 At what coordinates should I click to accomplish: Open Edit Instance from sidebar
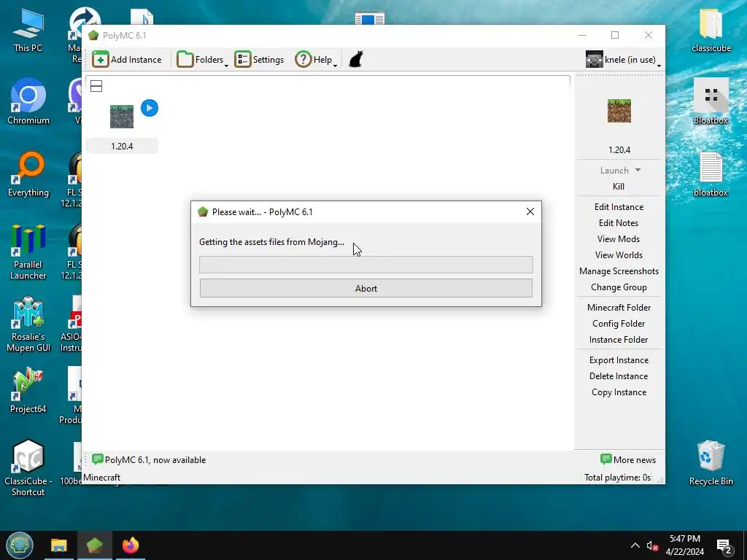click(619, 207)
